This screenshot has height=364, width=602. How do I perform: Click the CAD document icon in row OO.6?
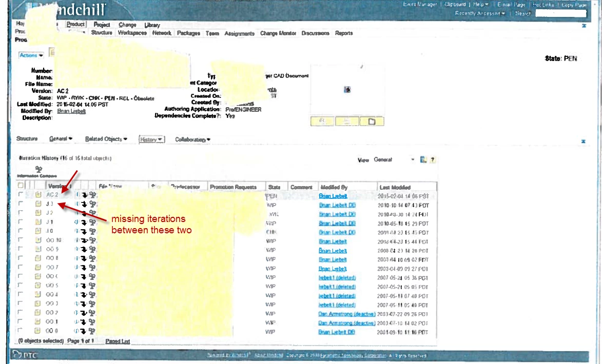point(38,276)
